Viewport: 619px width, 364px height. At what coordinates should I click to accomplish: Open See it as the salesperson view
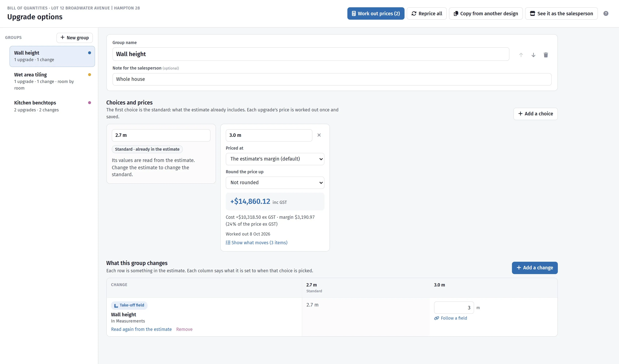(561, 13)
